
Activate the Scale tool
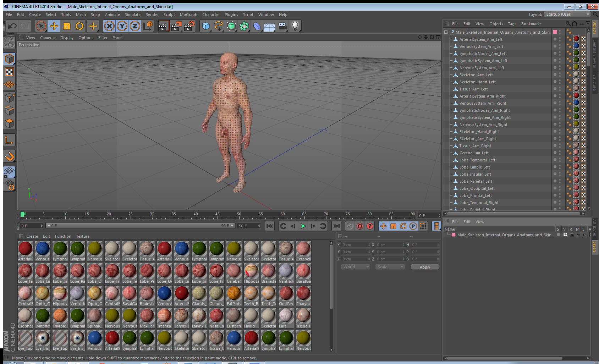(x=67, y=26)
